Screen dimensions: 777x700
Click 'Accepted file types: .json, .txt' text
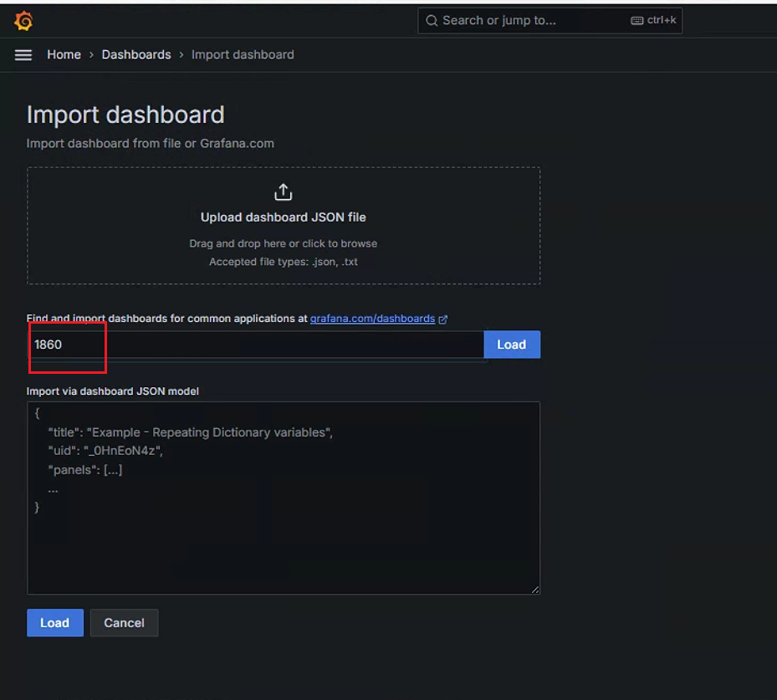[x=284, y=262]
